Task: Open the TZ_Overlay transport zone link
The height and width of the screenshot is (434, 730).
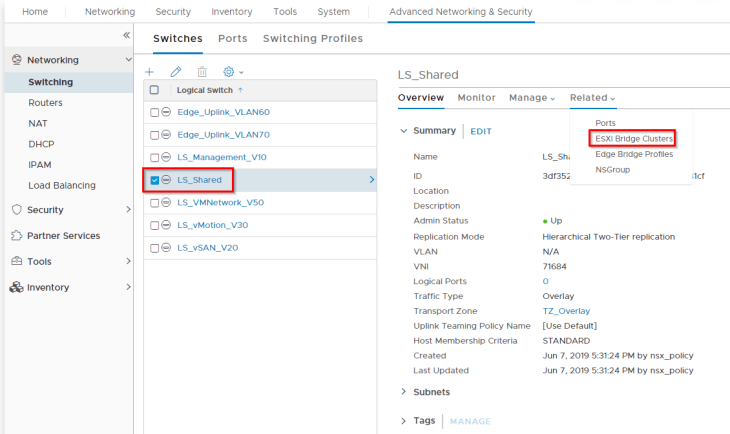Action: 565,311
